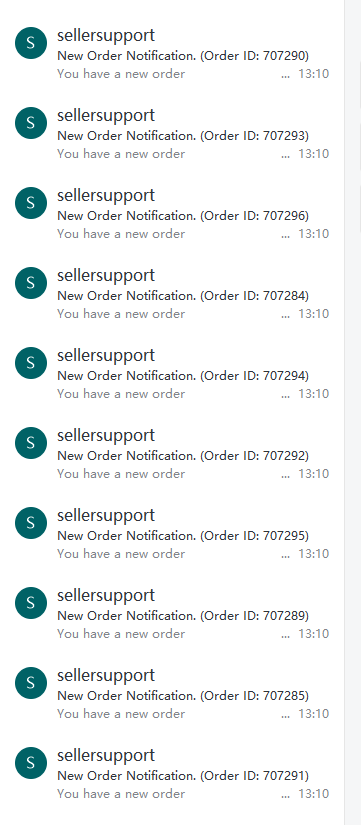The image size is (361, 825).
Task: Click sender avatar beside order 707293
Action: [31, 123]
